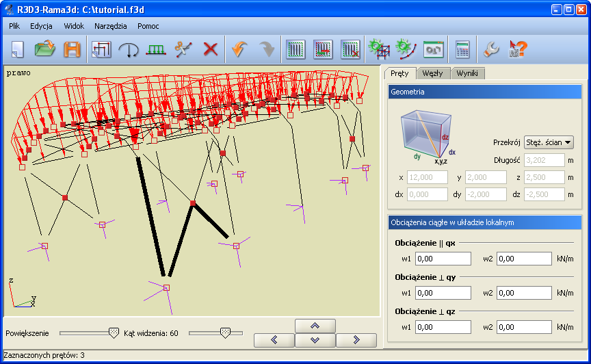The image size is (591, 364).
Task: Click the Powiększenie zoom slider handle
Action: click(x=114, y=333)
